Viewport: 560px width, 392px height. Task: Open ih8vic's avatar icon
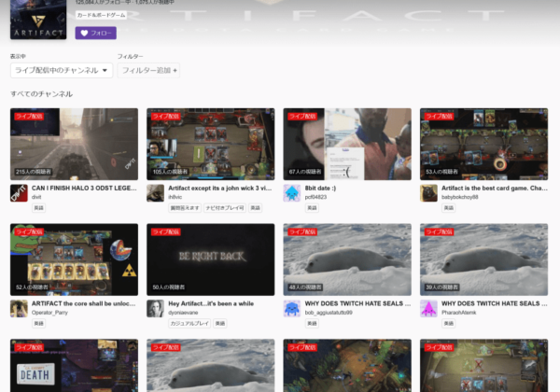(x=155, y=193)
